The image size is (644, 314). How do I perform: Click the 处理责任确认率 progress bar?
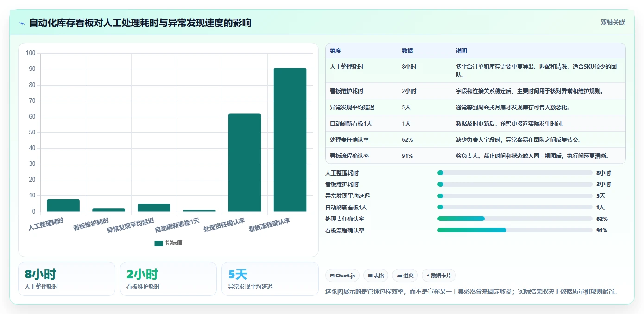click(515, 219)
